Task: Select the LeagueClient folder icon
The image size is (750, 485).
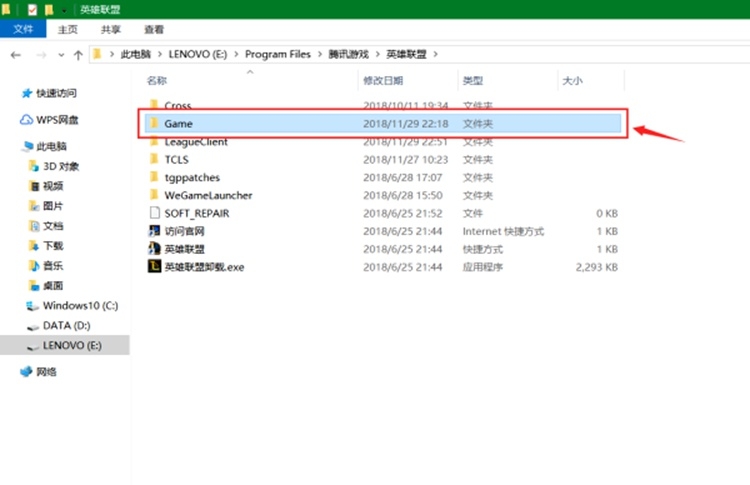Action: [x=154, y=142]
